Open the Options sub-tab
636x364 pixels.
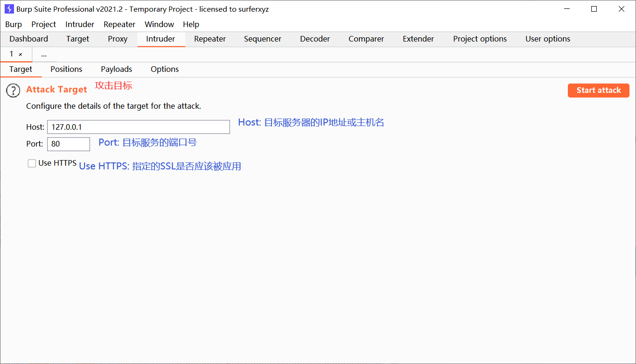point(165,69)
